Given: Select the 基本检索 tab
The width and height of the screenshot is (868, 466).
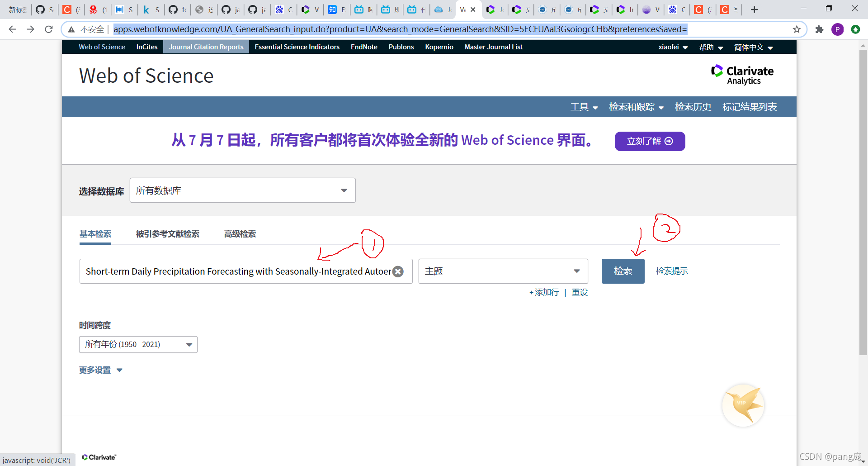Looking at the screenshot, I should pos(95,234).
